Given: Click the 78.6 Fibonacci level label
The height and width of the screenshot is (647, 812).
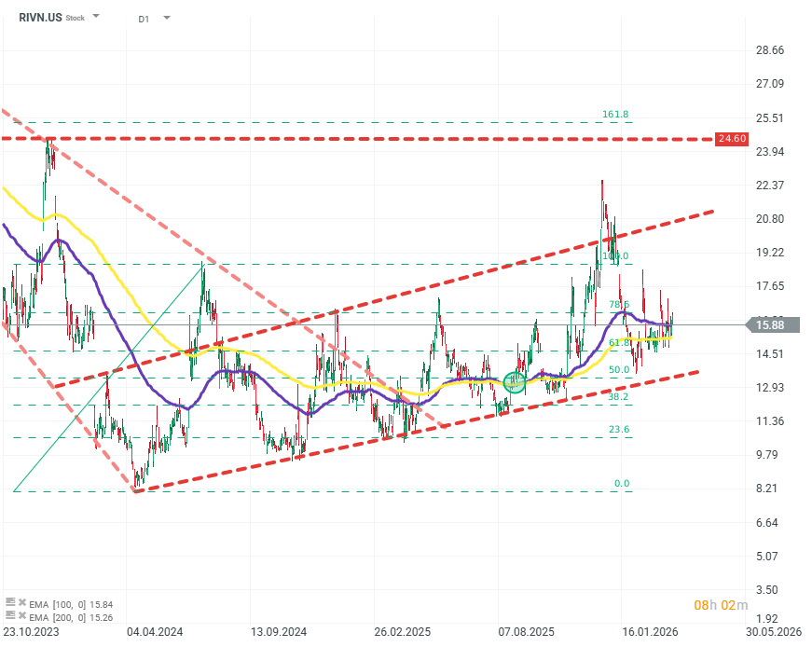Looking at the screenshot, I should pyautogui.click(x=619, y=305).
